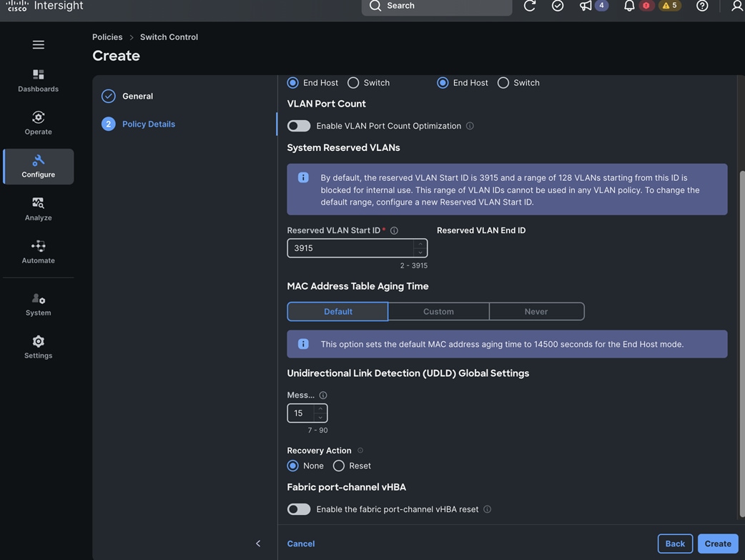The height and width of the screenshot is (560, 745).
Task: Click the Create button
Action: click(x=717, y=544)
